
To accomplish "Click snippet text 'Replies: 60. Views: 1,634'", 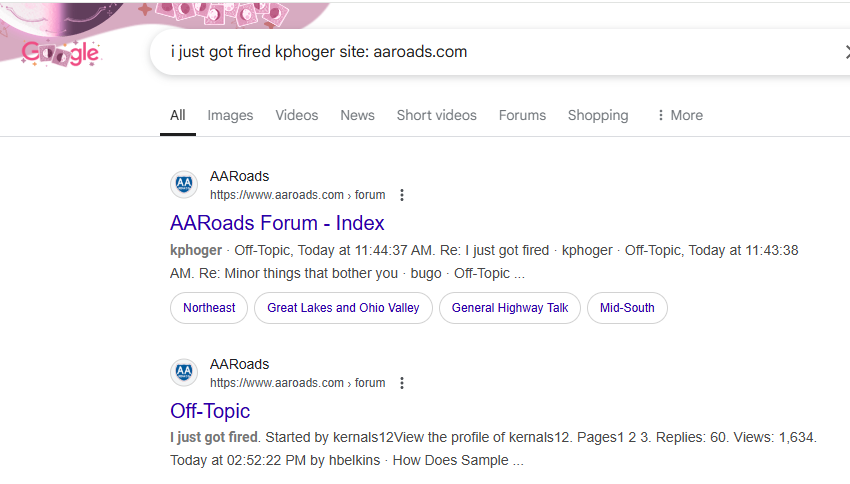I will point(736,437).
